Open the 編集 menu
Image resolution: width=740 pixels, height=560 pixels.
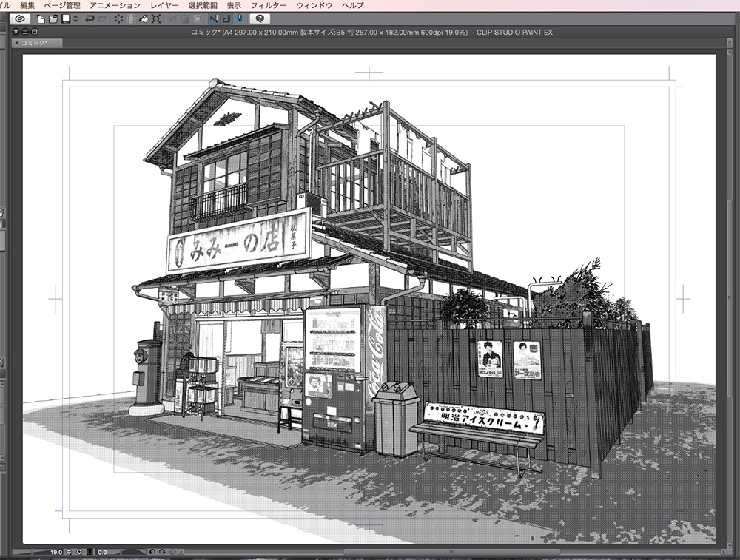pyautogui.click(x=27, y=5)
